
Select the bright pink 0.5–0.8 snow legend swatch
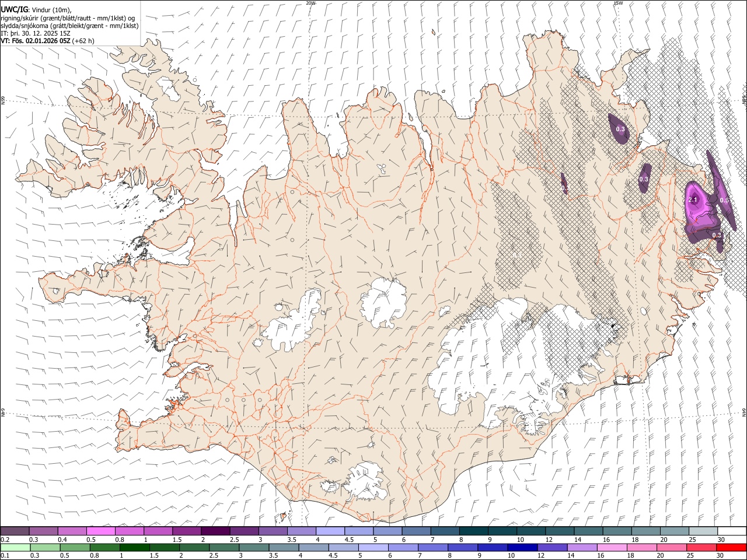(x=101, y=531)
